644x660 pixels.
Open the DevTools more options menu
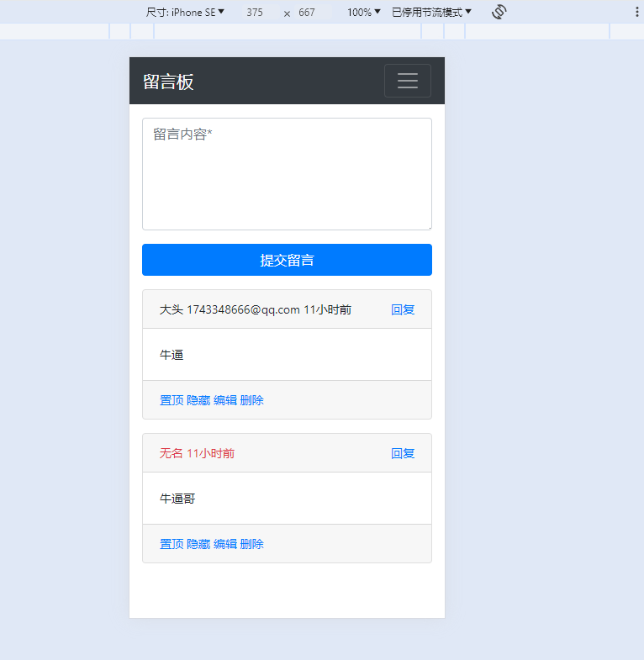click(636, 12)
